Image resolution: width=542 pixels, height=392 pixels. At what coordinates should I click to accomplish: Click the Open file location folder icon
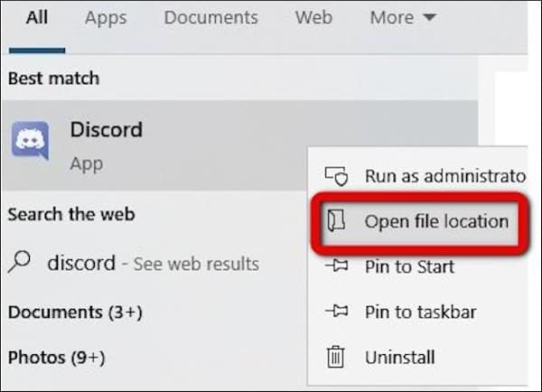pyautogui.click(x=336, y=220)
